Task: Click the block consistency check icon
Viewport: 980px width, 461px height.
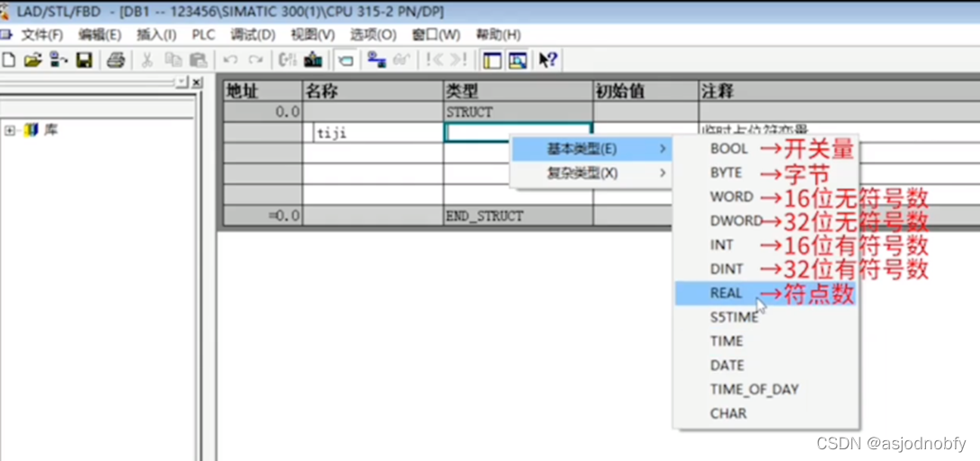Action: click(288, 60)
